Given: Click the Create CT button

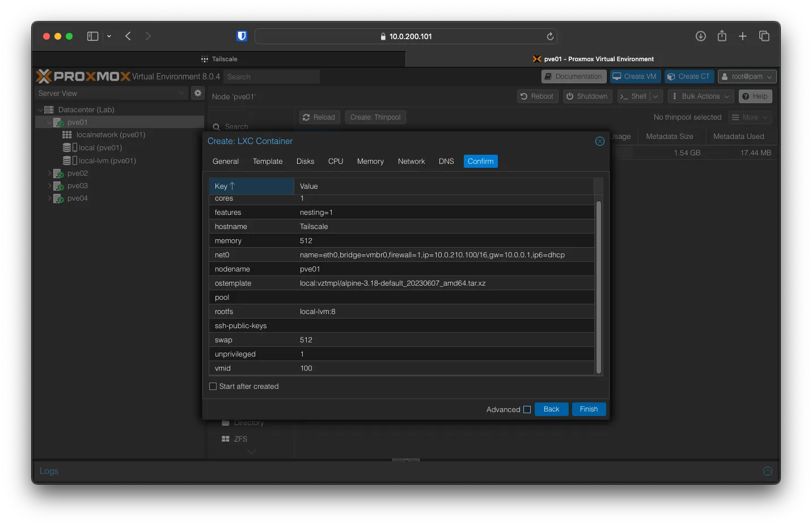Looking at the screenshot, I should [689, 77].
